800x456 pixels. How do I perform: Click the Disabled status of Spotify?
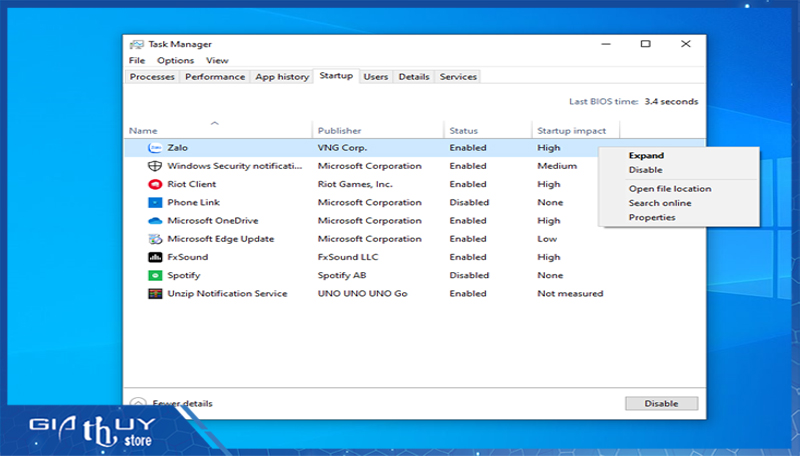[x=469, y=275]
